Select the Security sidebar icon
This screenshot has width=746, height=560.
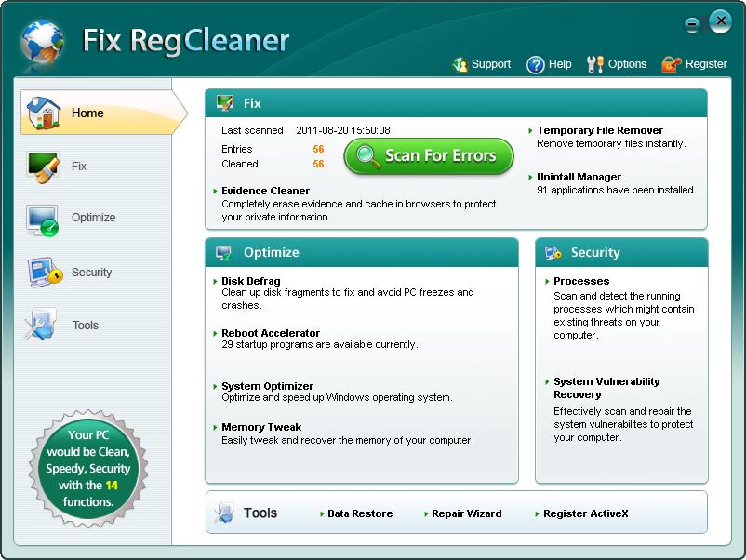pyautogui.click(x=43, y=273)
